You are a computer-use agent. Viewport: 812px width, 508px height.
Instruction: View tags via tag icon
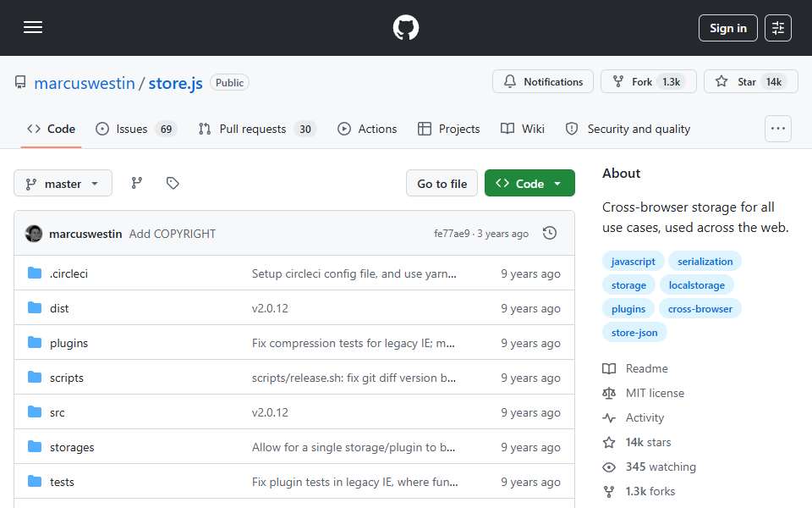173,183
